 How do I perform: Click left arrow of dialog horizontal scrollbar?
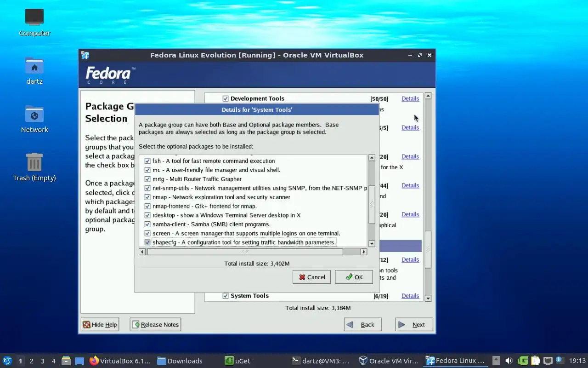point(142,252)
